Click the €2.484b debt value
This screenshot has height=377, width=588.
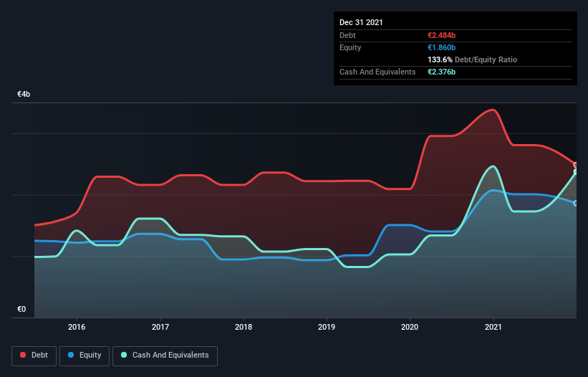tap(441, 35)
